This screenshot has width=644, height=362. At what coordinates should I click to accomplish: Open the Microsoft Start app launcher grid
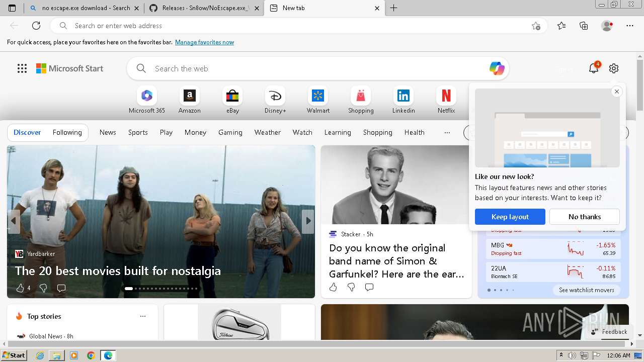pyautogui.click(x=22, y=68)
